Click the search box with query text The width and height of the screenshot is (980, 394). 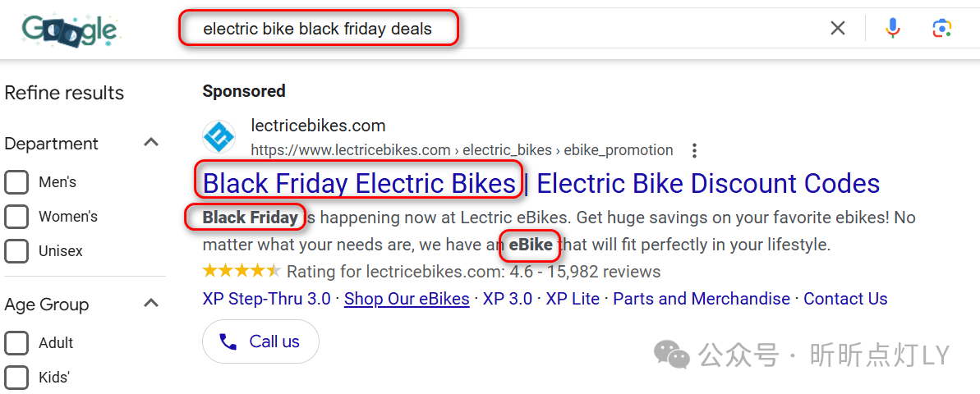500,28
